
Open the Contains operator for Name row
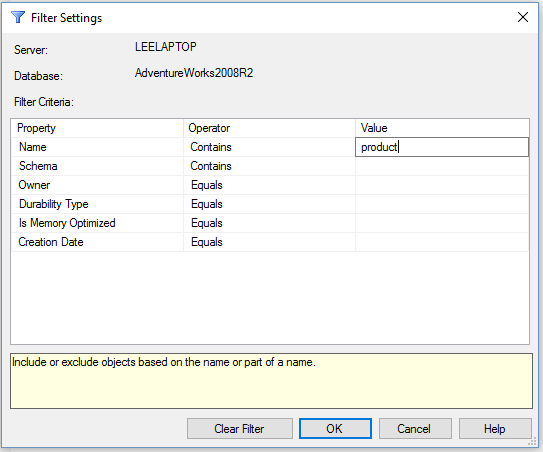point(269,147)
